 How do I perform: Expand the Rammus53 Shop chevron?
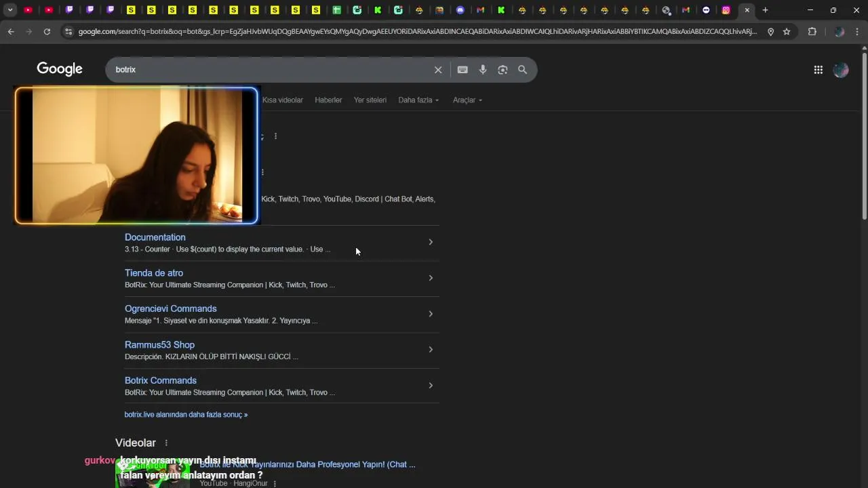(431, 350)
